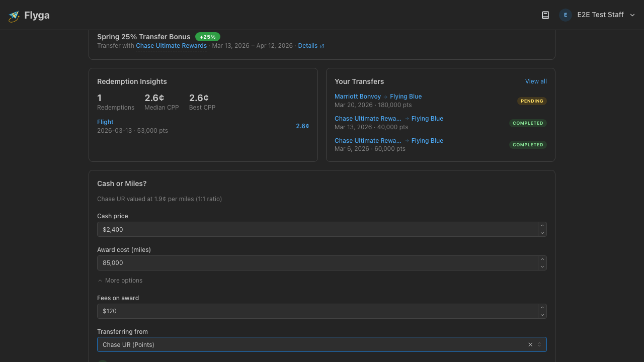Decrease Cash price with down stepper
This screenshot has width=644, height=362.
pos(542,233)
